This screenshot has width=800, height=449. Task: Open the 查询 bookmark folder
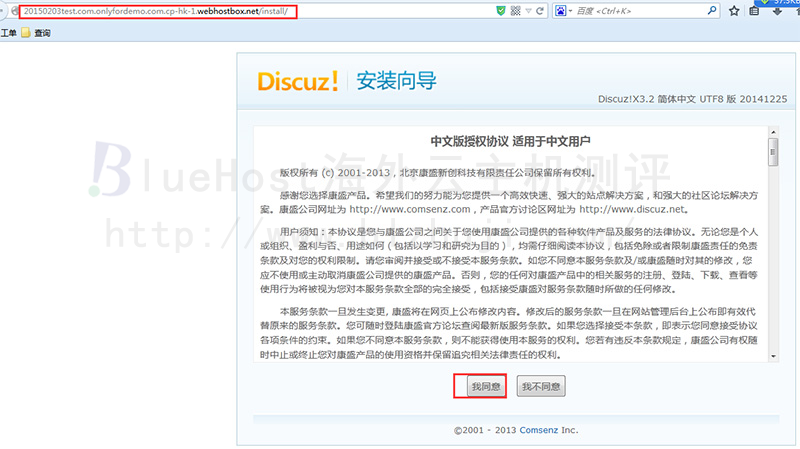36,33
